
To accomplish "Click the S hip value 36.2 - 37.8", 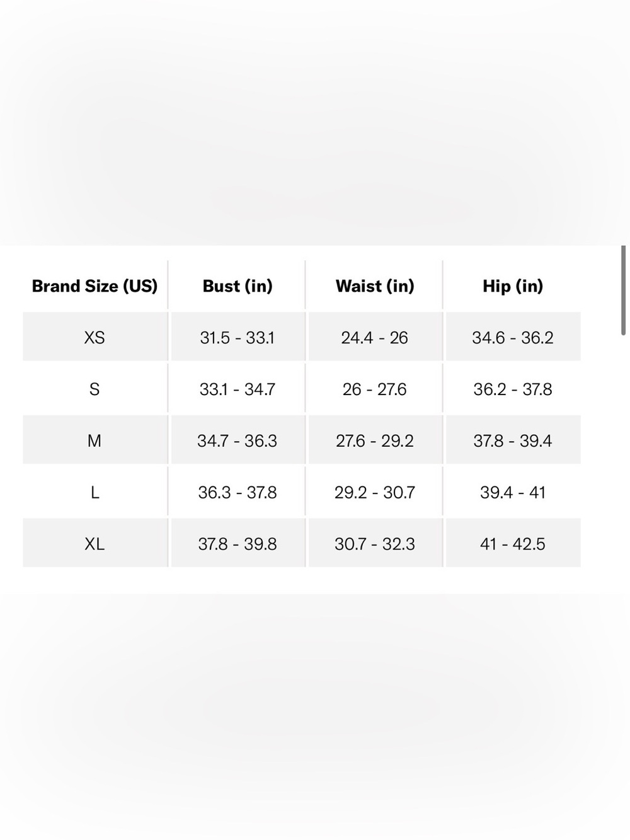I will click(513, 389).
